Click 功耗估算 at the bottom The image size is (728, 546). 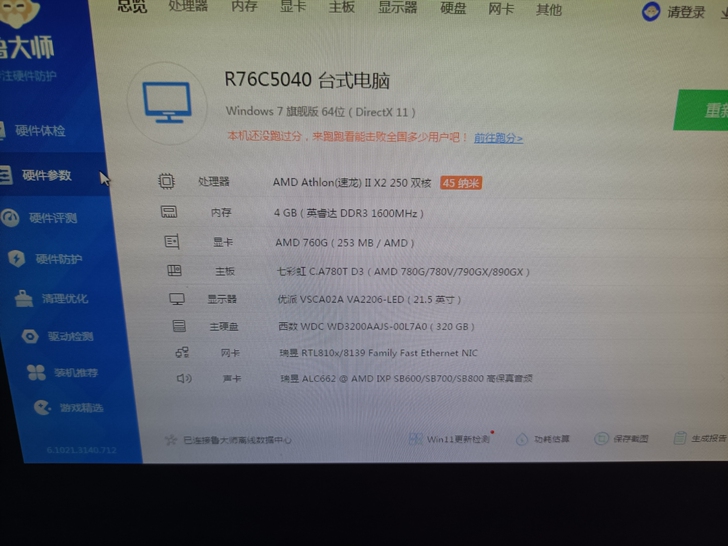click(552, 439)
